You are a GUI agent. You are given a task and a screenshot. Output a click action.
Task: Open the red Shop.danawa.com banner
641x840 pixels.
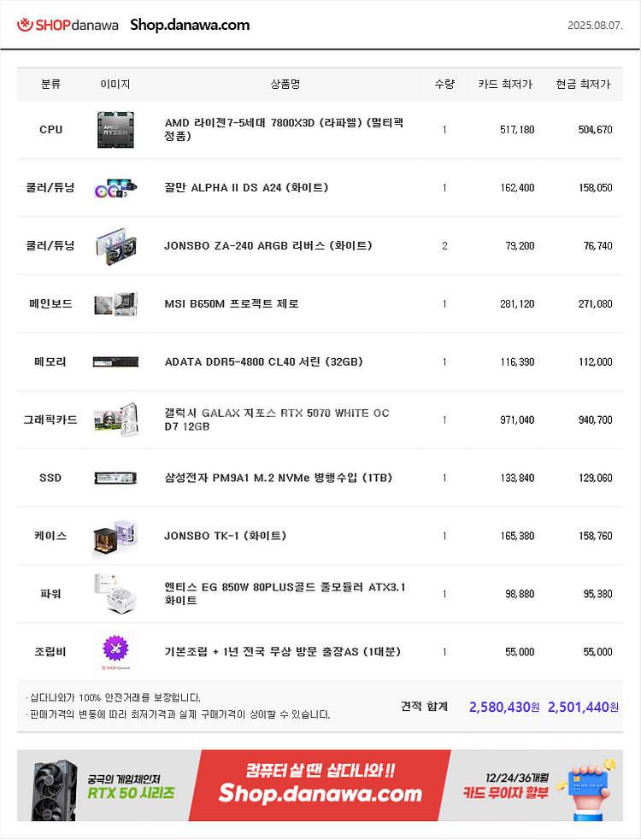[x=320, y=785]
